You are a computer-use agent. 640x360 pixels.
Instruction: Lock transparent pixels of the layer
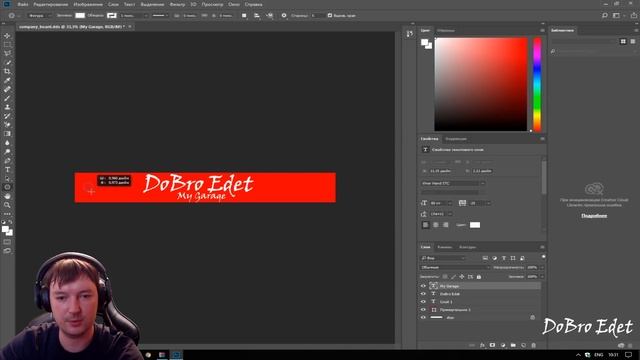(445, 277)
